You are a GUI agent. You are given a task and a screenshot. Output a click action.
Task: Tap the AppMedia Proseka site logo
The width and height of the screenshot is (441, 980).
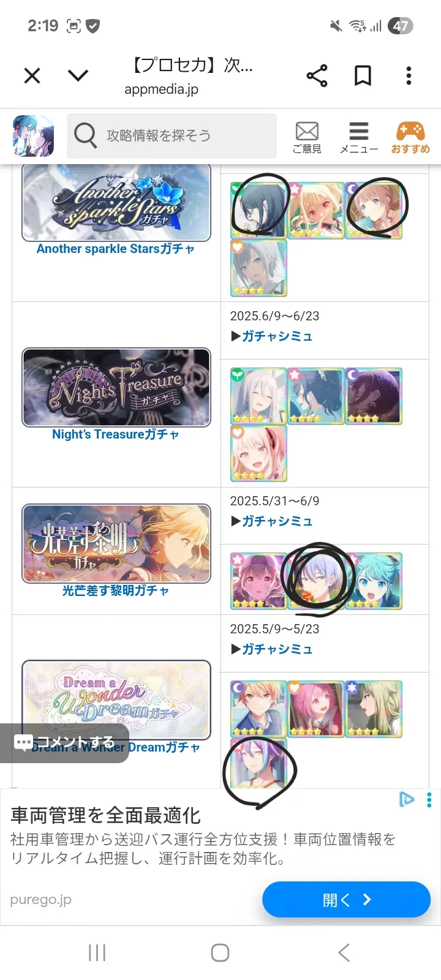tap(33, 136)
